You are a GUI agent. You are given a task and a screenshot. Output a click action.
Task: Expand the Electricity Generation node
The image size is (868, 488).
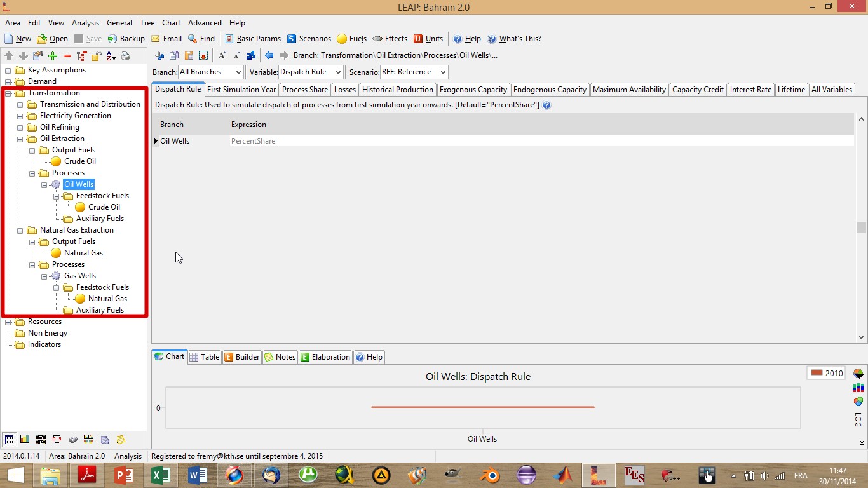point(20,116)
